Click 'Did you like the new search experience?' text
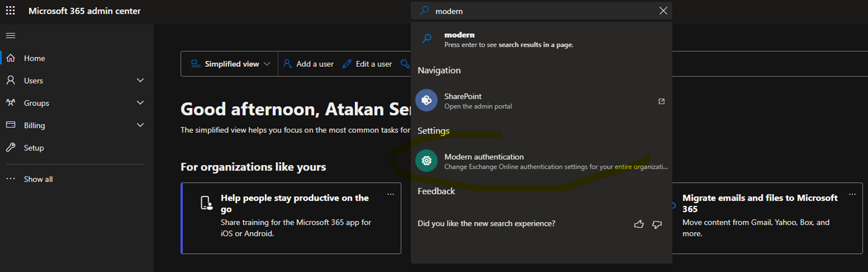Viewport: 868px width, 272px height. 486,224
